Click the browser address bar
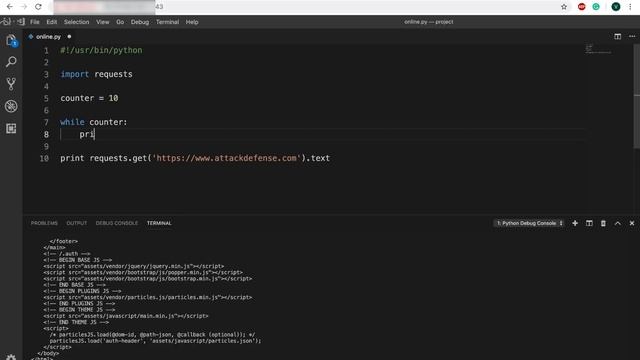This screenshot has width=640, height=360. (304, 7)
